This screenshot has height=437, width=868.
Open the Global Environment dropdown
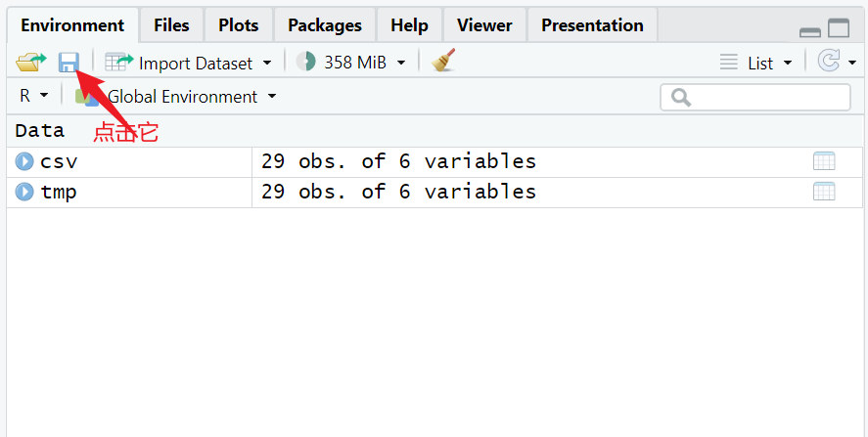[x=184, y=96]
